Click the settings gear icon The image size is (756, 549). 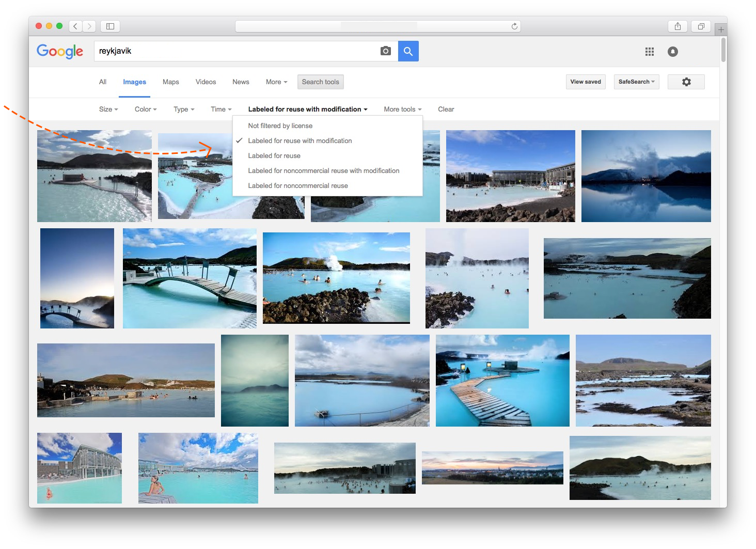[686, 82]
